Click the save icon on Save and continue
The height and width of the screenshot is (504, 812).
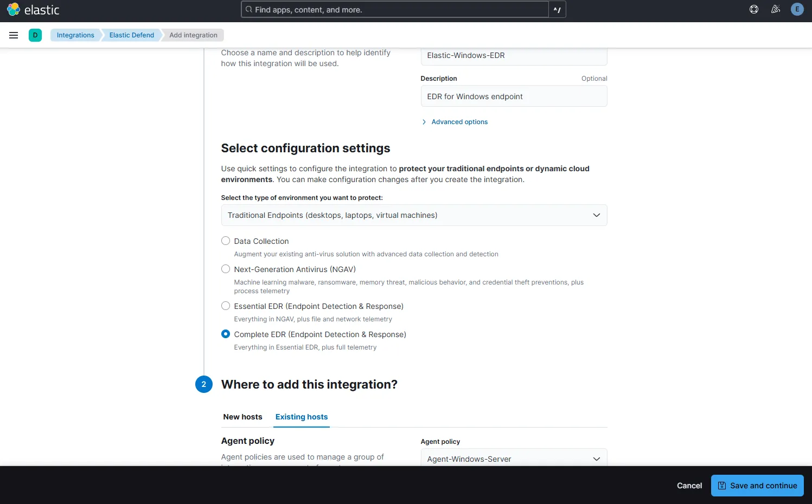pyautogui.click(x=721, y=485)
